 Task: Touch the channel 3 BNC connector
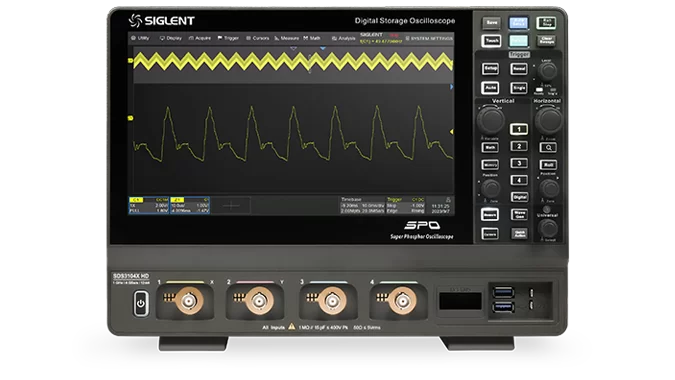coord(332,301)
